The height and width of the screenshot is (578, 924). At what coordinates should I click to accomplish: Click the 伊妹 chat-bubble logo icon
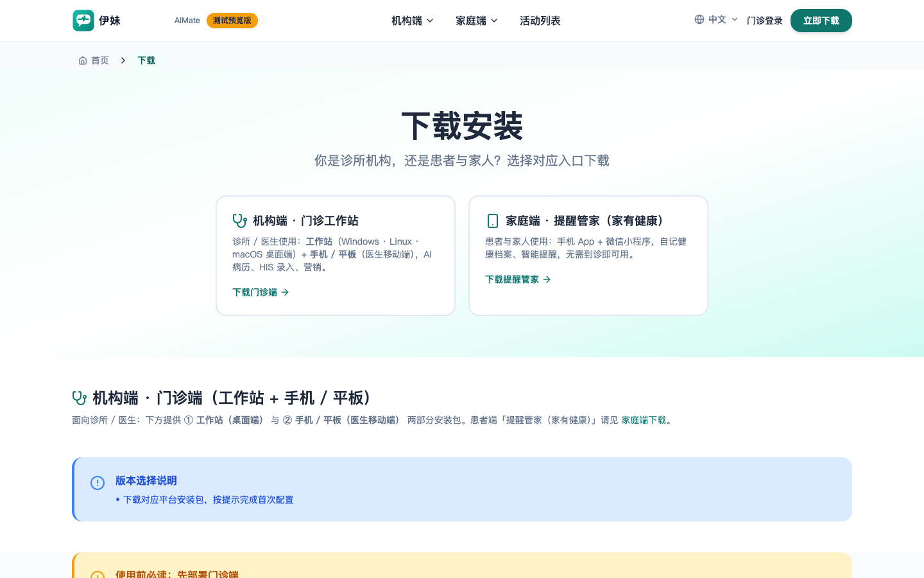(83, 21)
